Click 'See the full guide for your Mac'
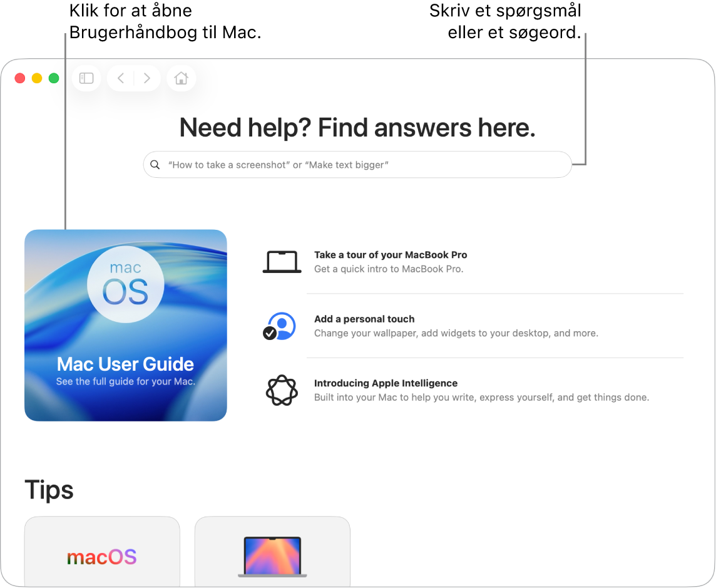 click(x=126, y=381)
